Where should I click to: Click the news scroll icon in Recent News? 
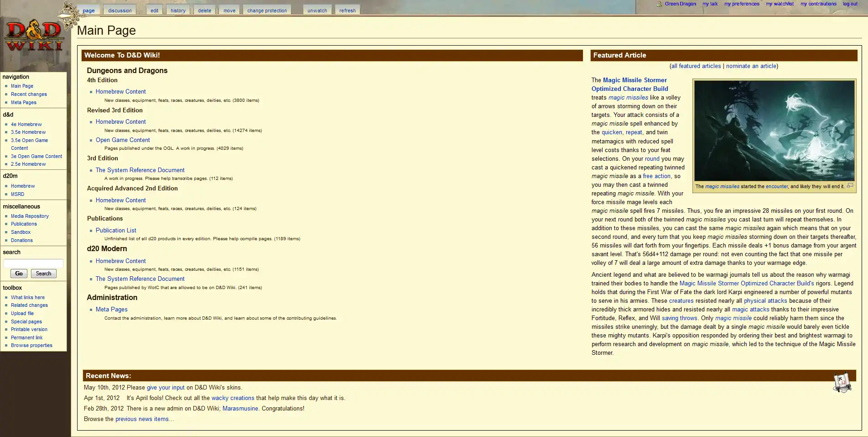(x=842, y=383)
